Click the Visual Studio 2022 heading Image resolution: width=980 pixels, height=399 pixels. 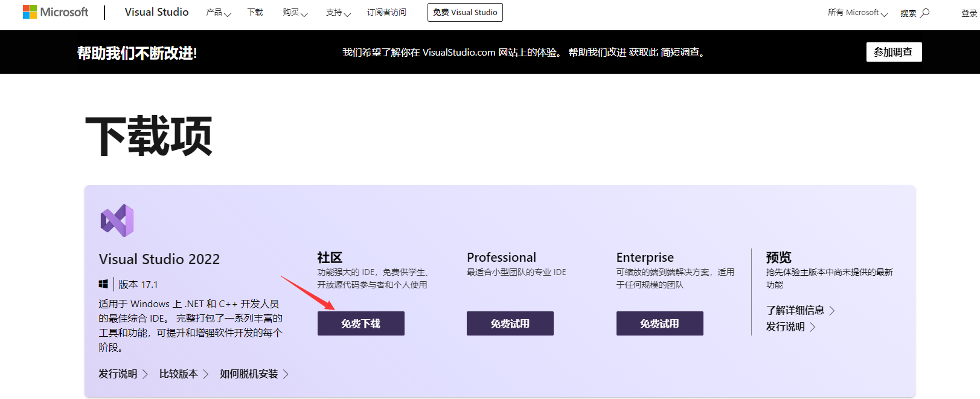[x=159, y=259]
